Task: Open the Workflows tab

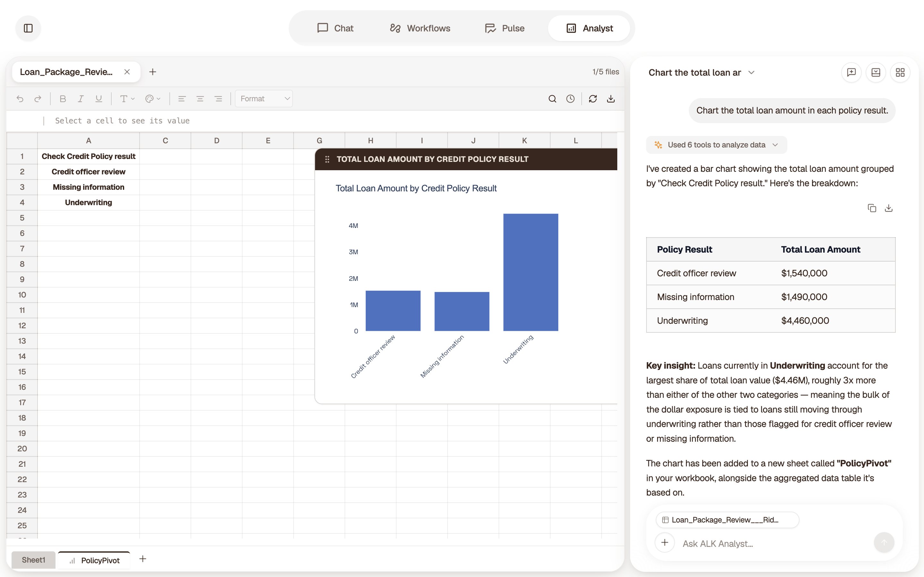Action: 420,28
